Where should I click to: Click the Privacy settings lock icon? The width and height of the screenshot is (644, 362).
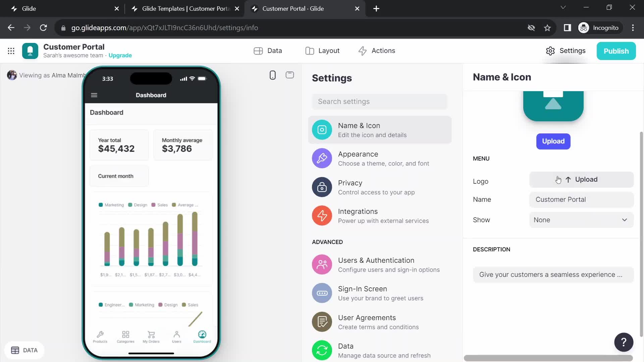point(322,187)
